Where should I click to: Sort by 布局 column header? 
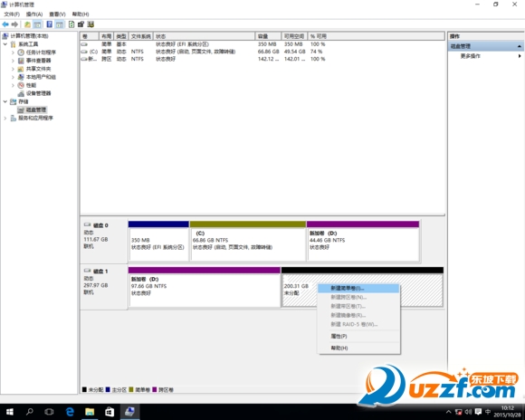tap(107, 36)
